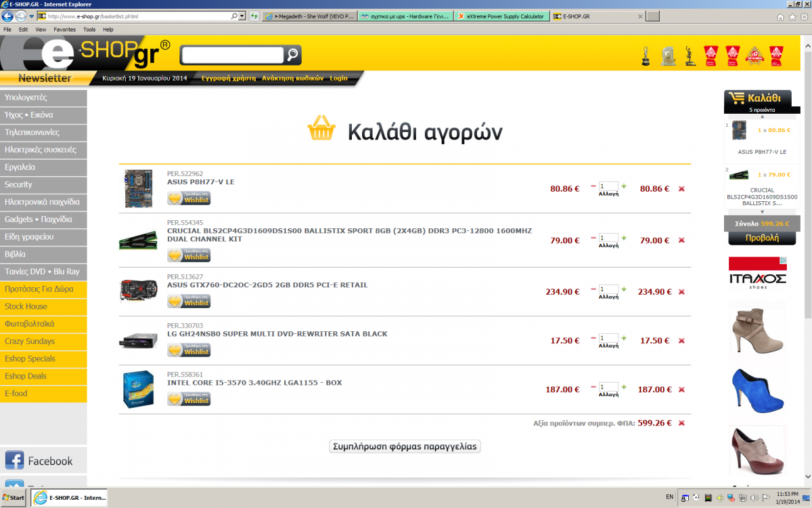Clear whole basket via total row X
Screen dimensions: 812x508
[681, 423]
